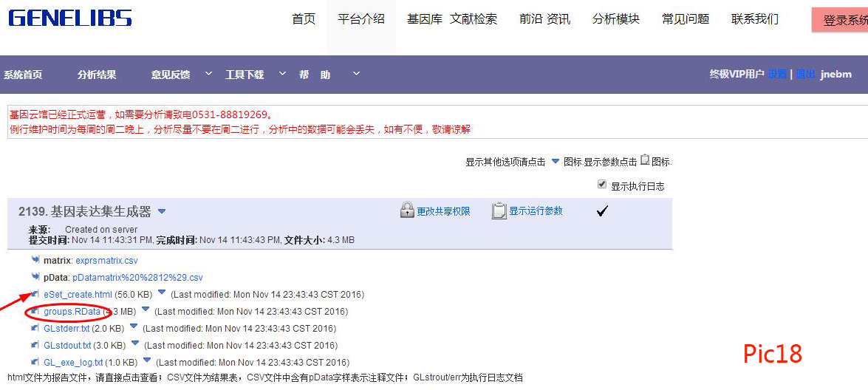The image size is (868, 390).
Task: Click the 更改共享权限 link
Action: [x=443, y=211]
